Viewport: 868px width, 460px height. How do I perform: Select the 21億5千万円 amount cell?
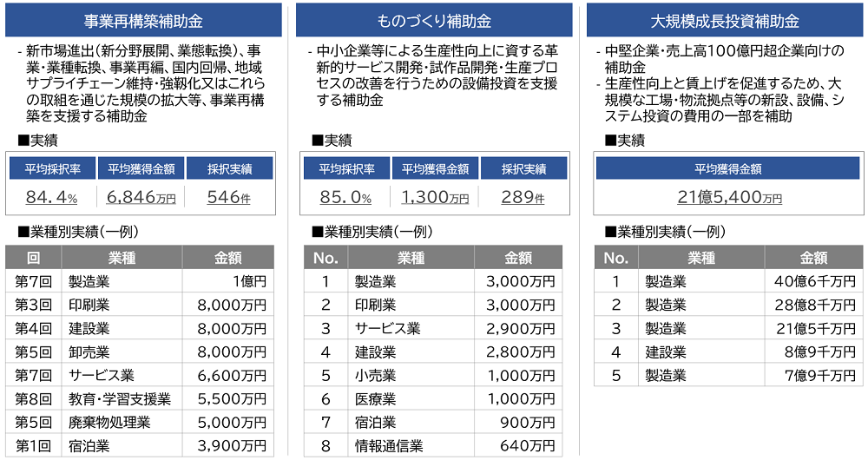pyautogui.click(x=814, y=328)
